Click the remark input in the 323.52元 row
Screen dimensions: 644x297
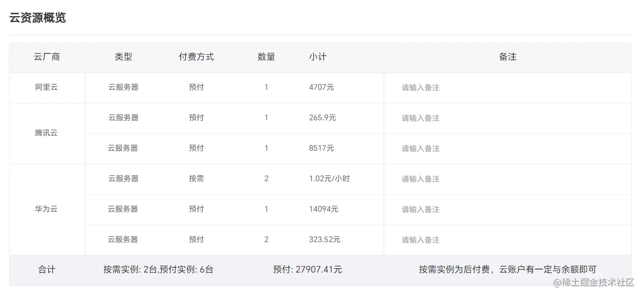(507, 240)
